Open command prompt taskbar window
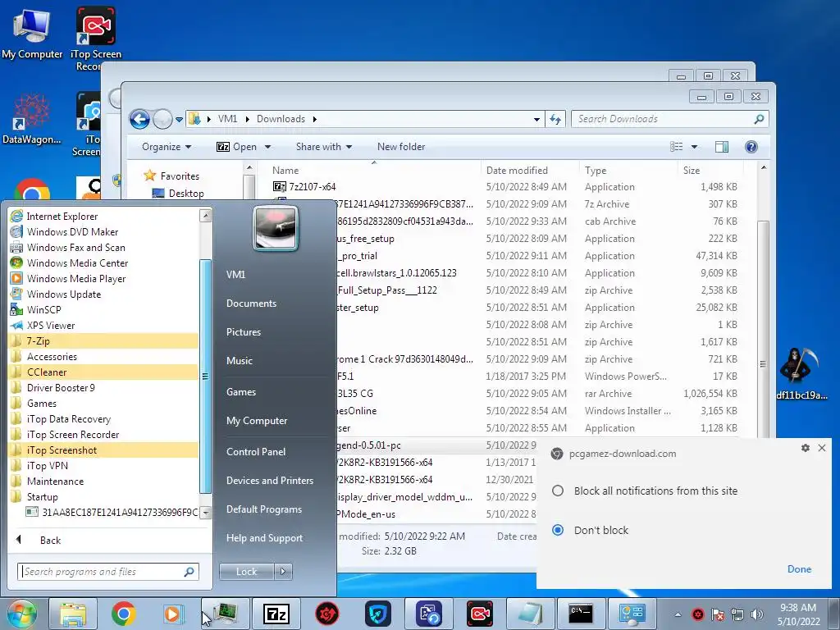840x630 pixels. pos(581,614)
